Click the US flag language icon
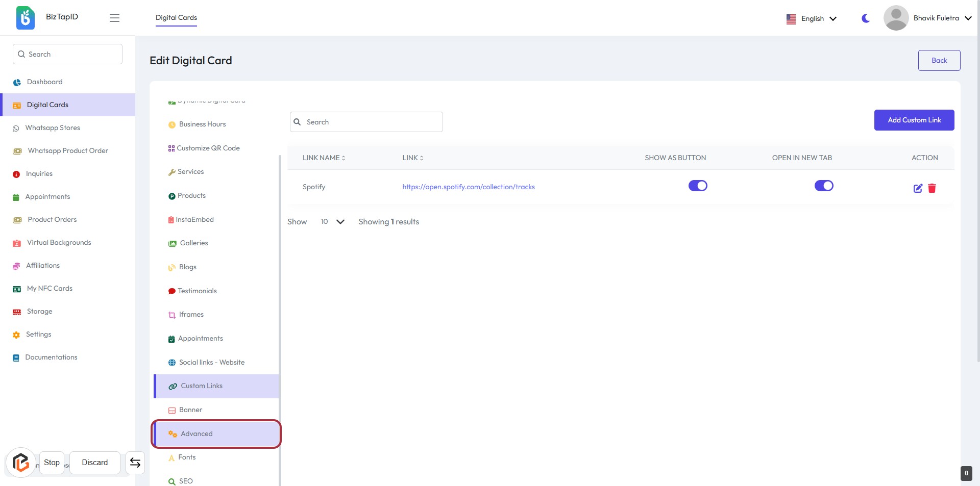Image resolution: width=980 pixels, height=486 pixels. point(791,19)
